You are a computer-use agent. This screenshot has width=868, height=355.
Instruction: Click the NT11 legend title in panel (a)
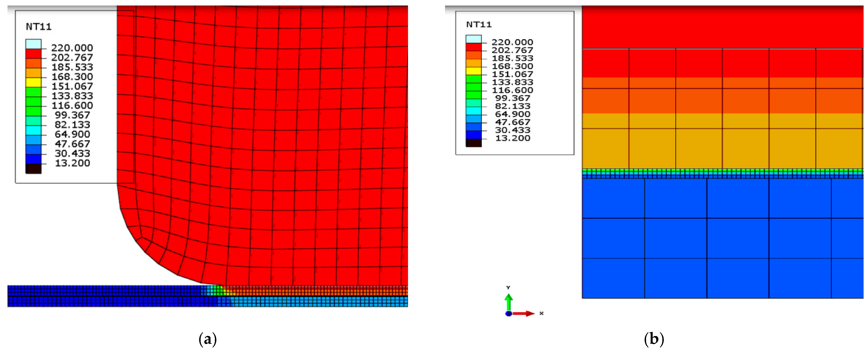39,27
